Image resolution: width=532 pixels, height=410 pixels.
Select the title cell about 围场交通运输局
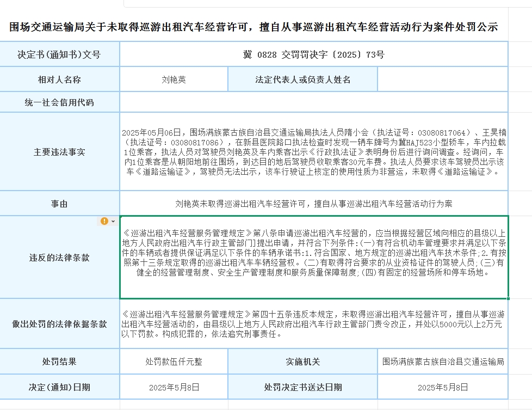[254, 27]
